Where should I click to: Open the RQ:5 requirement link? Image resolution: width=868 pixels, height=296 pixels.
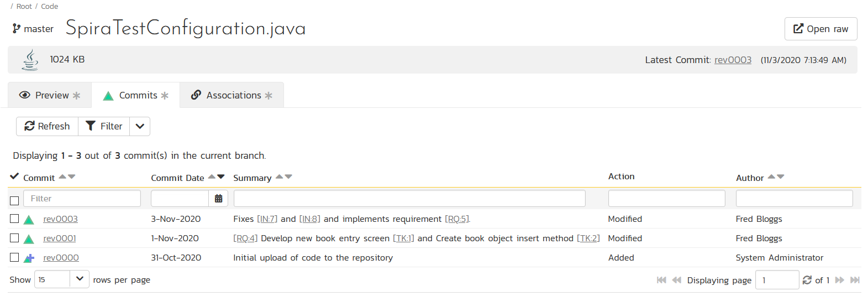click(x=457, y=219)
